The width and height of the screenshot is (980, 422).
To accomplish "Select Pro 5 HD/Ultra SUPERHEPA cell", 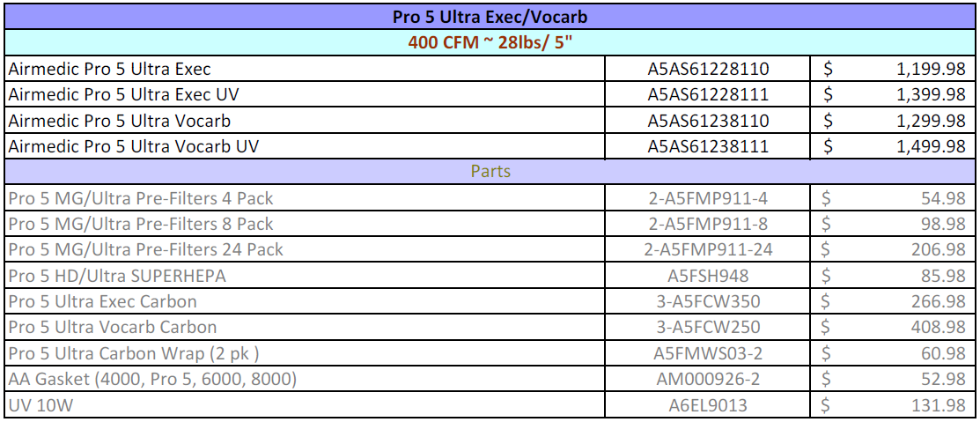I will point(305,276).
